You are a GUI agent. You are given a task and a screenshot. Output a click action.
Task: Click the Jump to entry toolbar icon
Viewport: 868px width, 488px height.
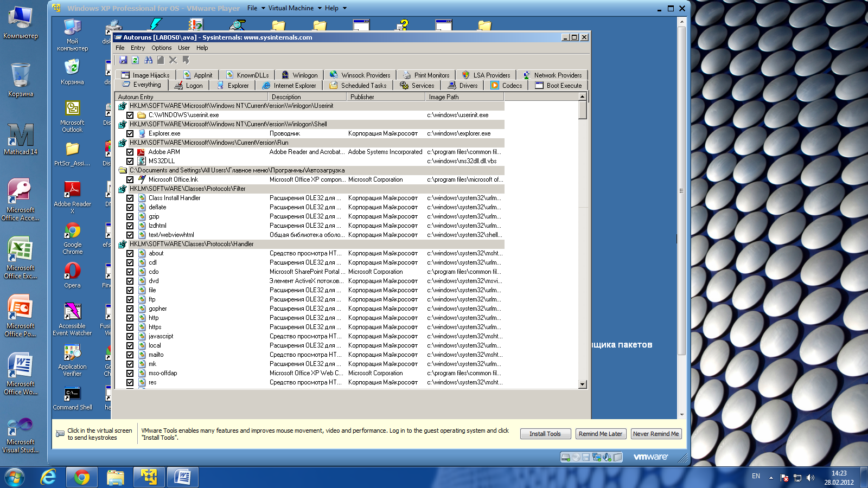(x=186, y=60)
